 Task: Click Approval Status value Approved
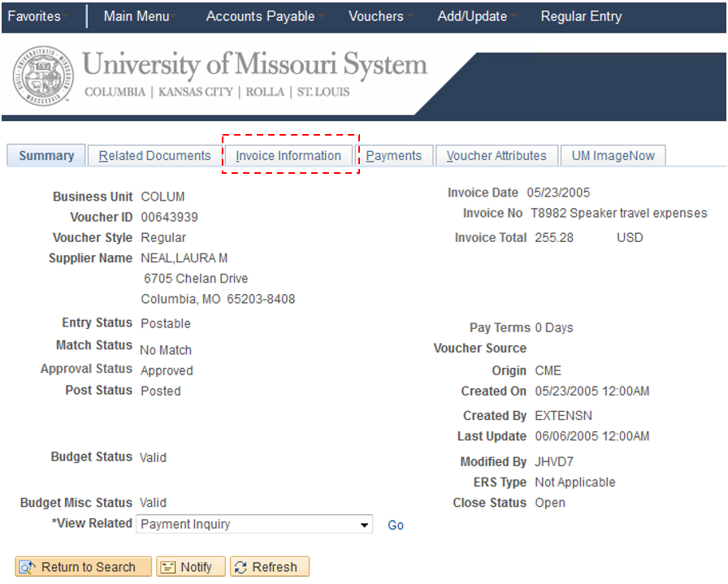(x=167, y=370)
